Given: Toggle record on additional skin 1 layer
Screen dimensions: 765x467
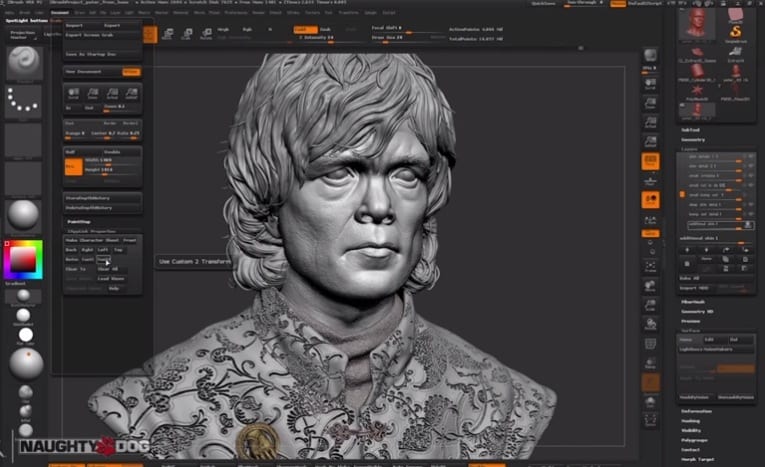Looking at the screenshot, I should click(747, 224).
